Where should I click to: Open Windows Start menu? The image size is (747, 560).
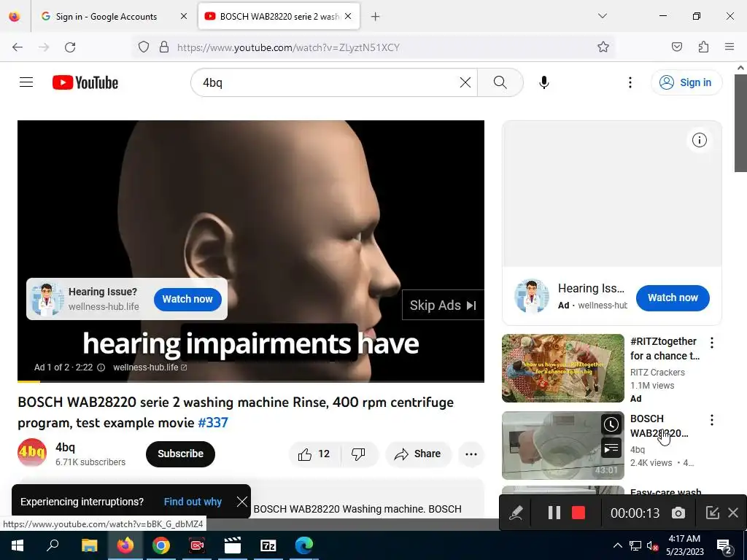18,545
